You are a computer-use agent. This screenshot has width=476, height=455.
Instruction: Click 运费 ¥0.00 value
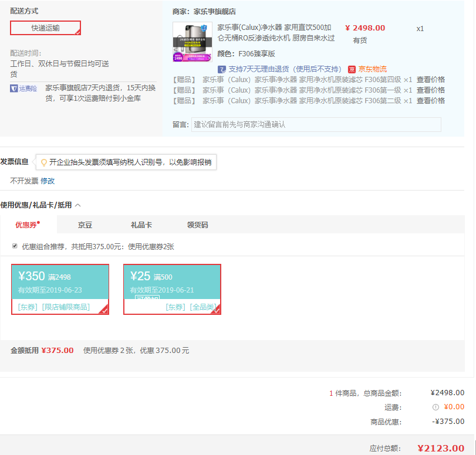tap(454, 407)
